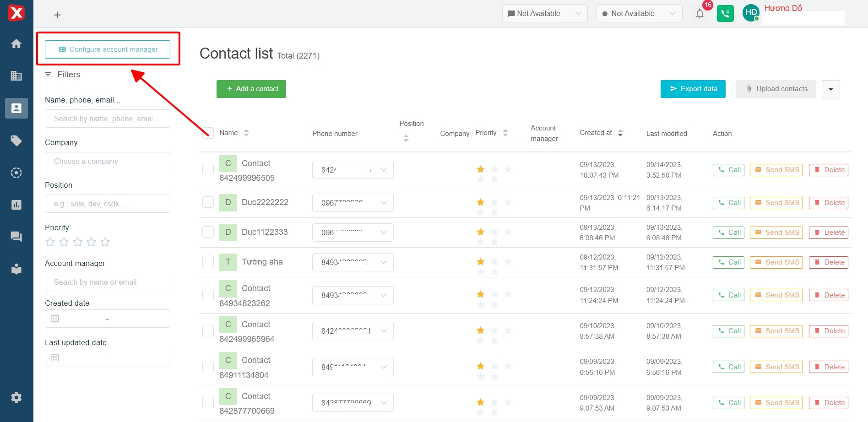
Task: Open the tags icon in sidebar
Action: click(16, 141)
